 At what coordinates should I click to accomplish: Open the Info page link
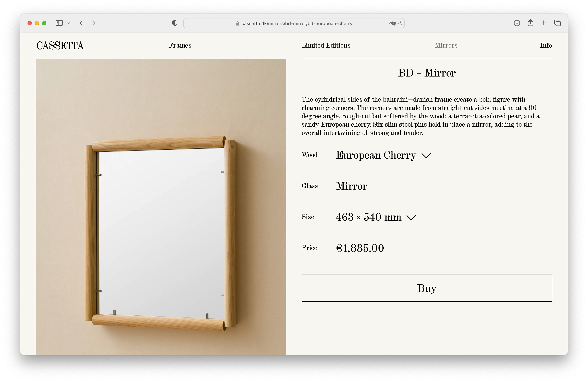point(546,45)
